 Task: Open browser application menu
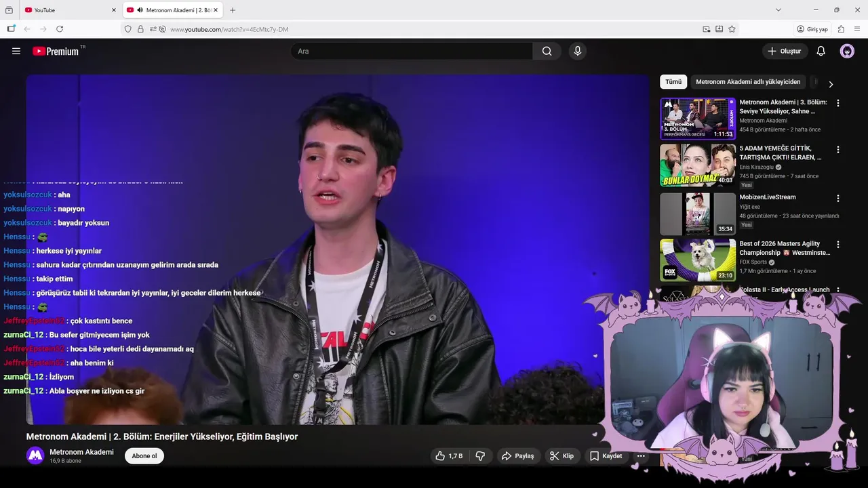857,29
